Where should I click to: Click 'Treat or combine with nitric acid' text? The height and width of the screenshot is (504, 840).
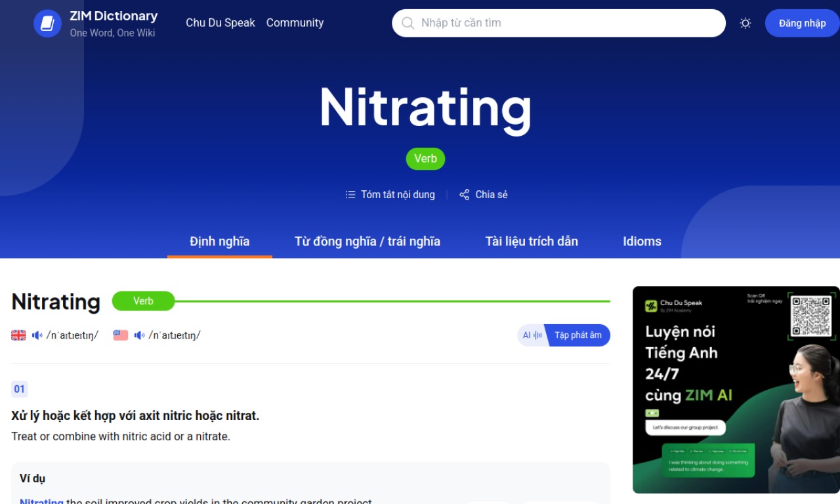pyautogui.click(x=121, y=436)
